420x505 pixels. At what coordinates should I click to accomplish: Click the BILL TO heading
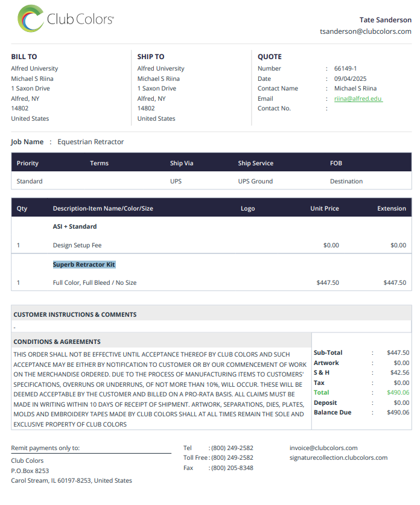(x=24, y=57)
